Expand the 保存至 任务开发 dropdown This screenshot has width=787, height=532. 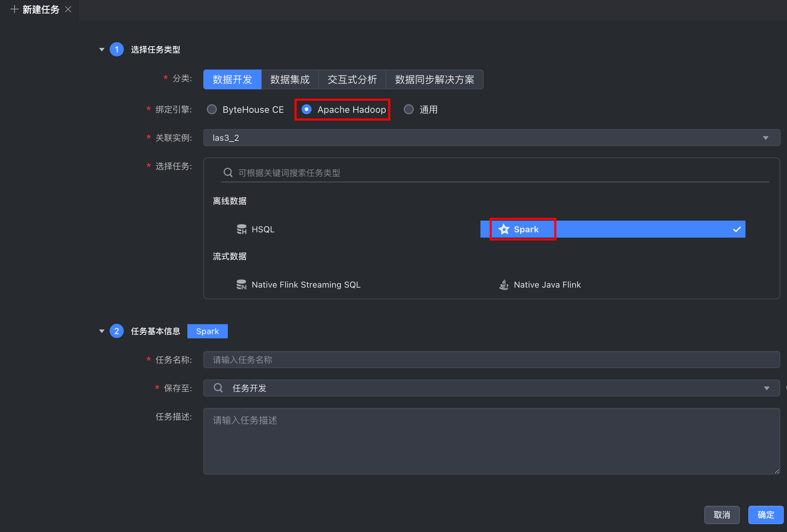pos(766,388)
